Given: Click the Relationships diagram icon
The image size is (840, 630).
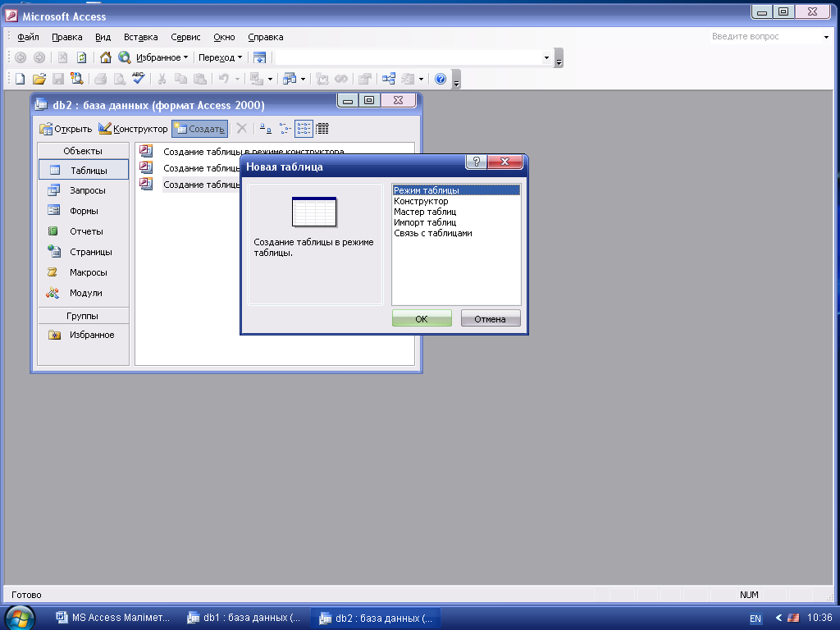Looking at the screenshot, I should (389, 80).
